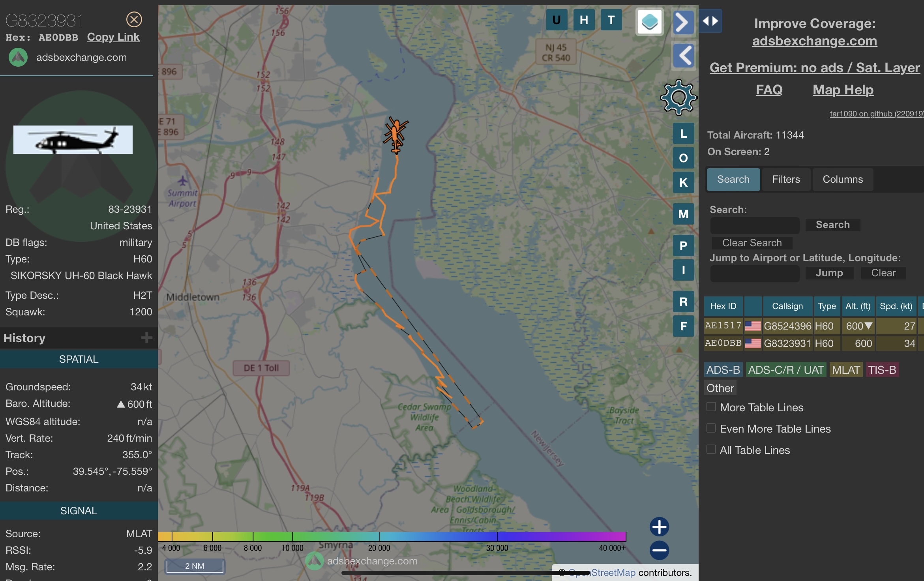Image resolution: width=924 pixels, height=581 pixels.
Task: Click the SIGNAL section header
Action: pyautogui.click(x=79, y=511)
